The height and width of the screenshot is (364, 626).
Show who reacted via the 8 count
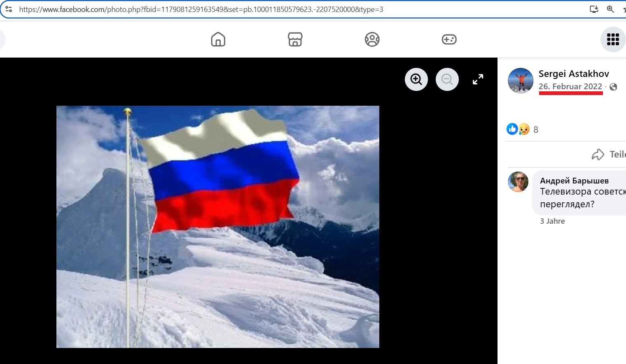click(535, 130)
